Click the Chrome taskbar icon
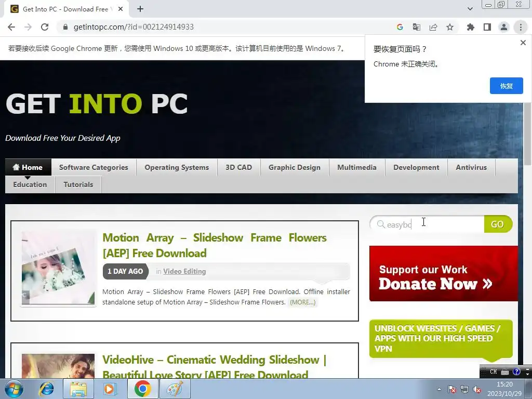 142,389
